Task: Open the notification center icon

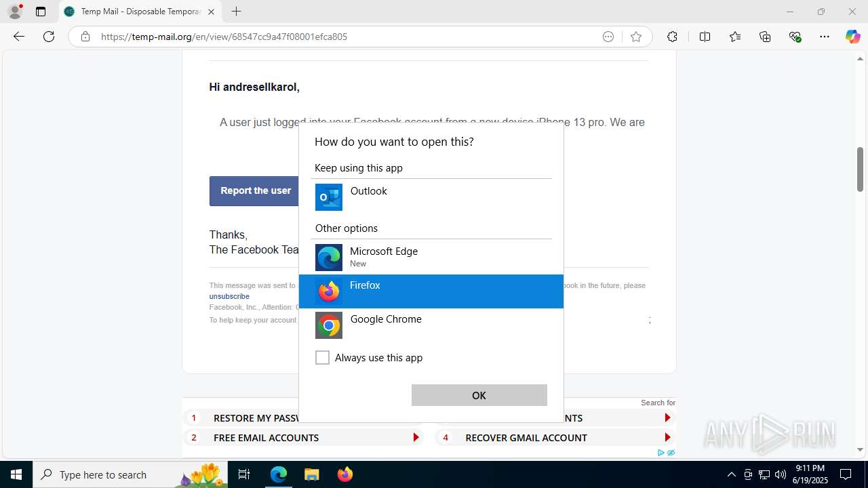Action: (x=846, y=474)
